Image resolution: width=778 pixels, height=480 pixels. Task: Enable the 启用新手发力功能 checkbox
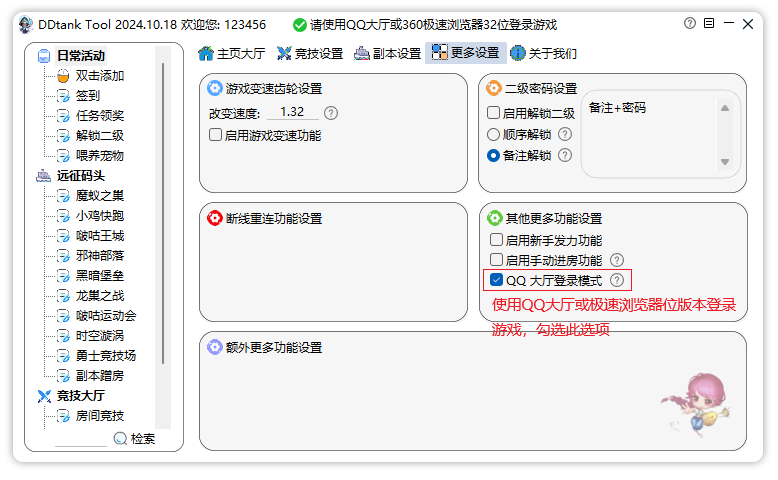click(496, 240)
